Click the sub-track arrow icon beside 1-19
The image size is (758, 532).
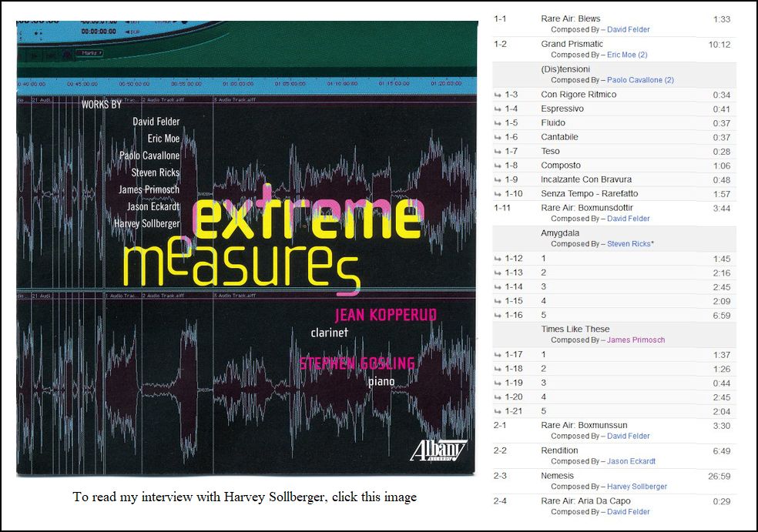498,383
